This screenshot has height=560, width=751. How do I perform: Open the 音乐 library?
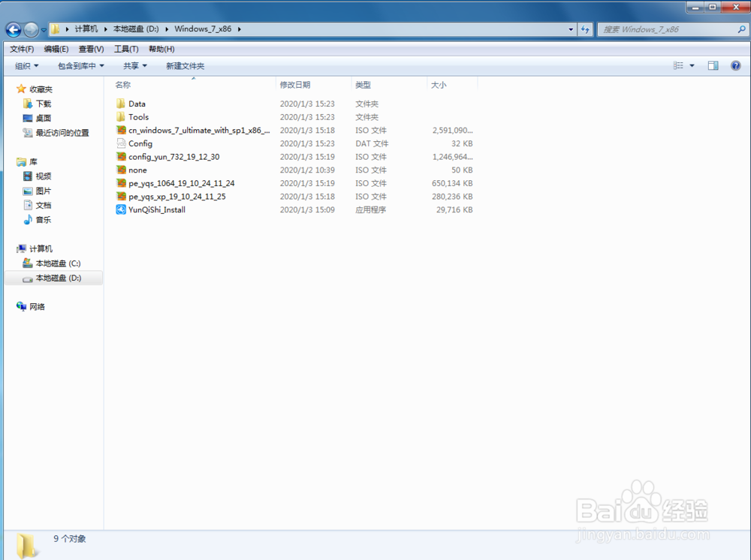pyautogui.click(x=43, y=220)
